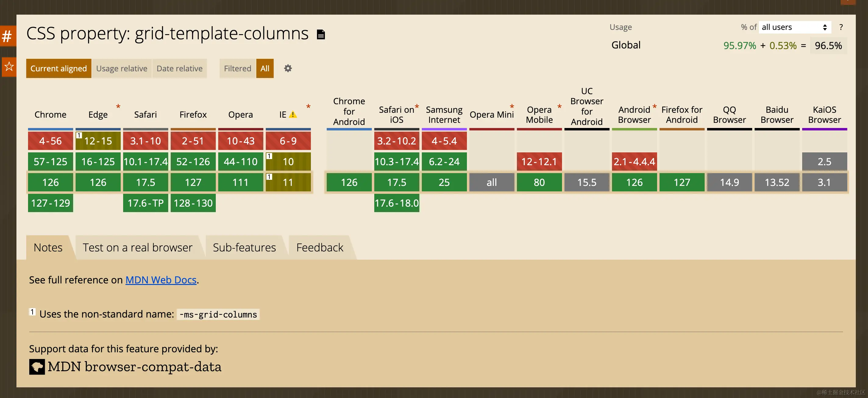Expand Chrome 57-125 version cell
The width and height of the screenshot is (868, 398).
click(51, 162)
